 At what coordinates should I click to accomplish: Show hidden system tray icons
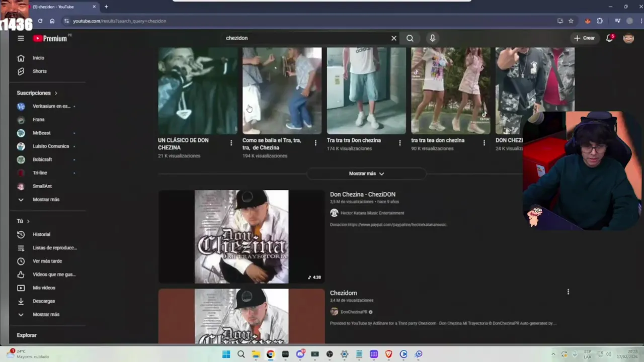coord(553,354)
